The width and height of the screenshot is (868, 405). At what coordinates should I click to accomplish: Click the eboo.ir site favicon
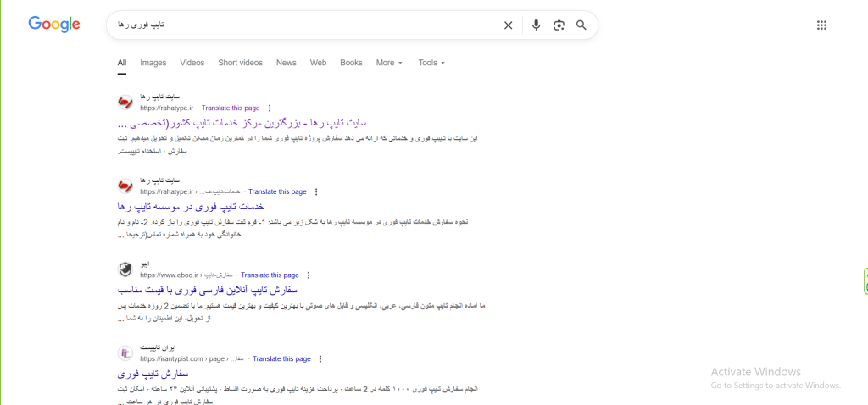click(x=125, y=269)
